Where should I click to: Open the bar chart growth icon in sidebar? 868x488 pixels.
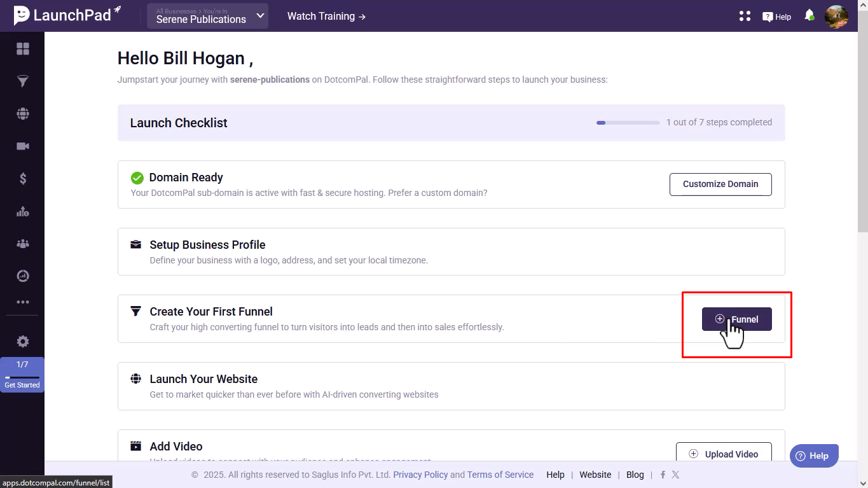tap(23, 212)
